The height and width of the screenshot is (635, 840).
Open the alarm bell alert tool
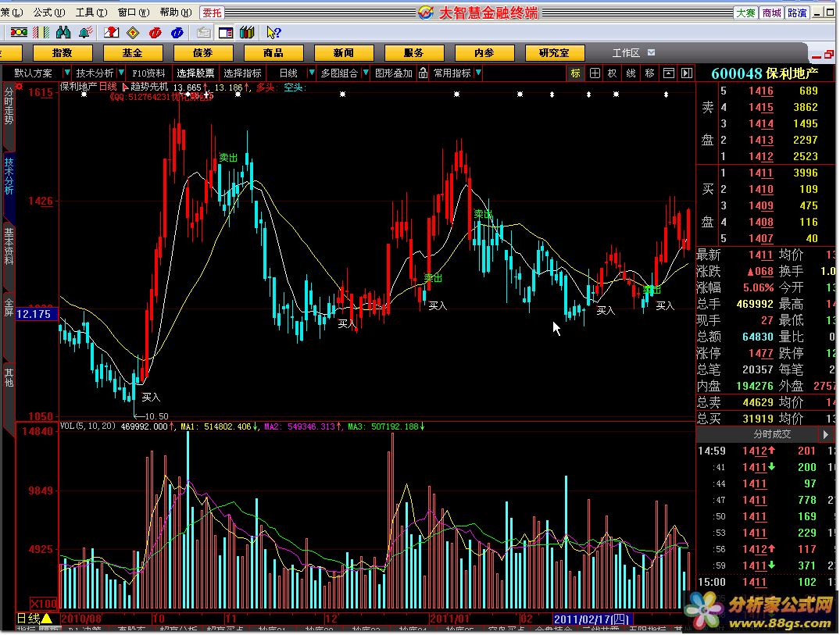(84, 34)
